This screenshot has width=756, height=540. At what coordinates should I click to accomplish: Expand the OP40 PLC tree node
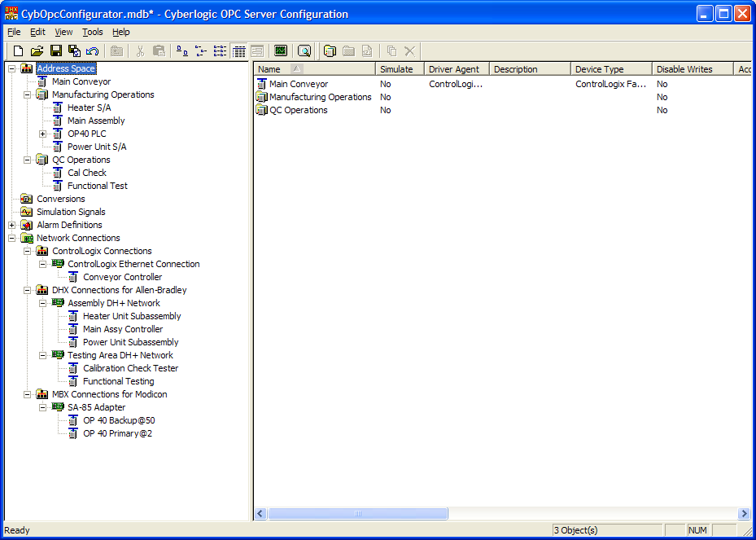(43, 134)
